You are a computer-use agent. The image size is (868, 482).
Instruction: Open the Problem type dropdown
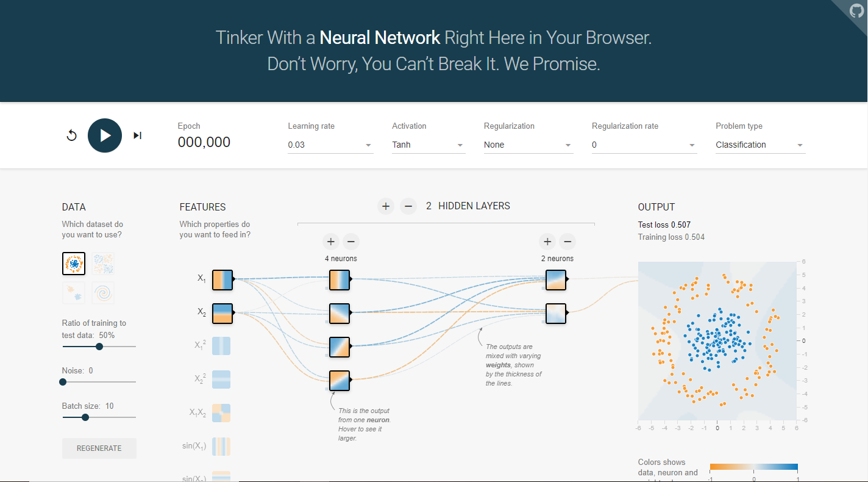(x=760, y=145)
